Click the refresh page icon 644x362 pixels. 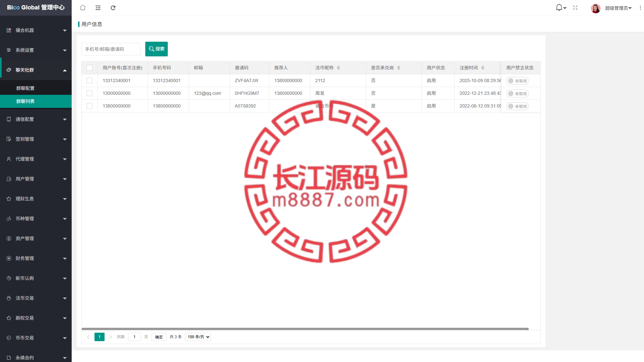[x=113, y=8]
